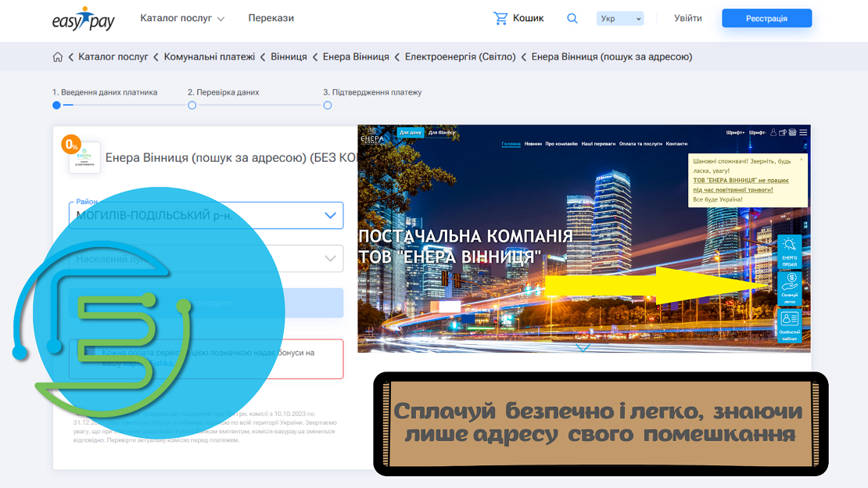Screen dimensions: 868x488
Task: Click the Сплачуй легко side icon
Action: (x=789, y=288)
